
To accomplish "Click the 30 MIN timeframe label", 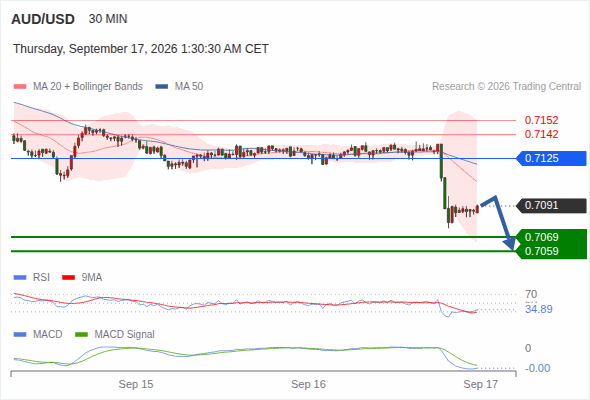I will point(108,19).
